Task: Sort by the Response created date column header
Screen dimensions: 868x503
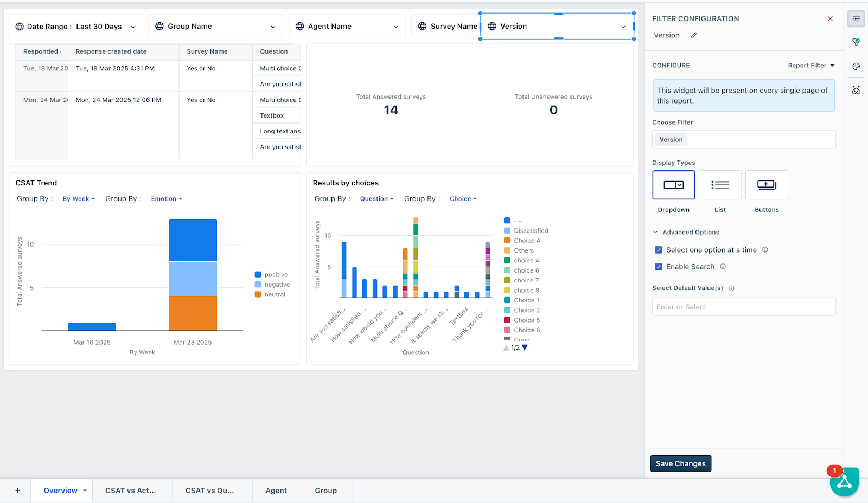Action: (124, 51)
